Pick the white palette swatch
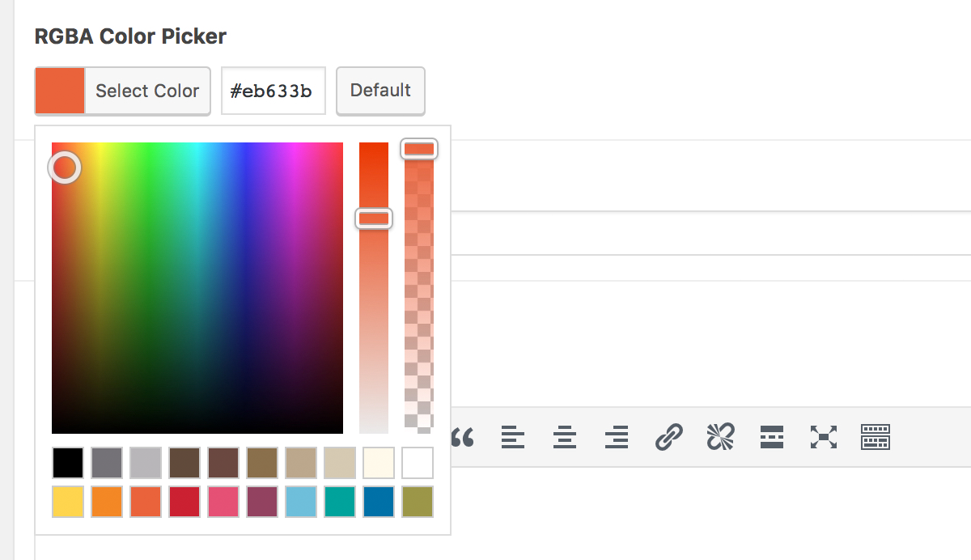Screen dimensions: 971x560 tap(418, 463)
